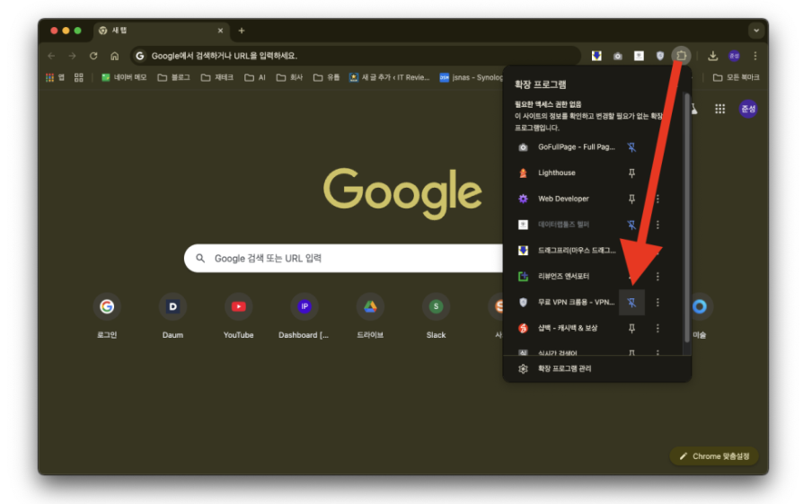Open more options for Web Developer extension
This screenshot has width=812, height=504.
click(x=658, y=199)
